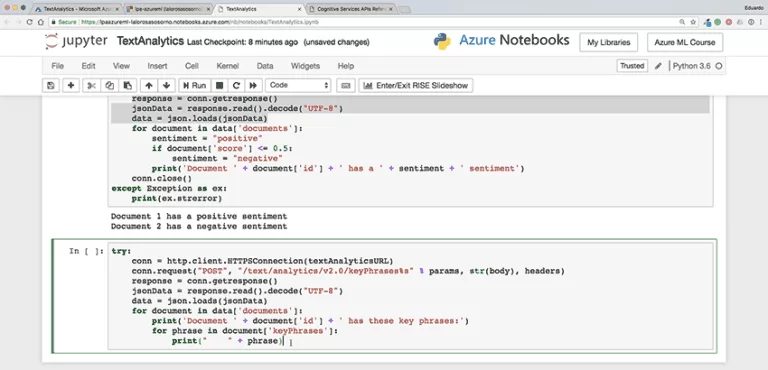Click the Trusted notebook button
768x370 pixels.
632,66
